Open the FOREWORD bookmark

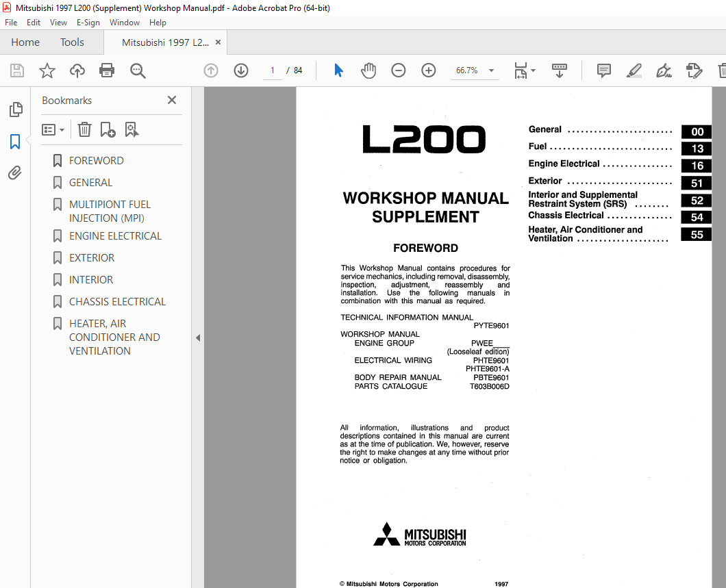97,161
